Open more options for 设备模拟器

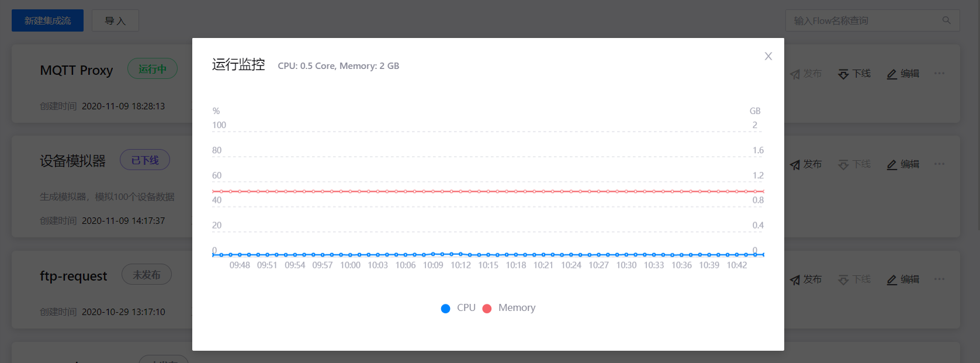tap(939, 164)
